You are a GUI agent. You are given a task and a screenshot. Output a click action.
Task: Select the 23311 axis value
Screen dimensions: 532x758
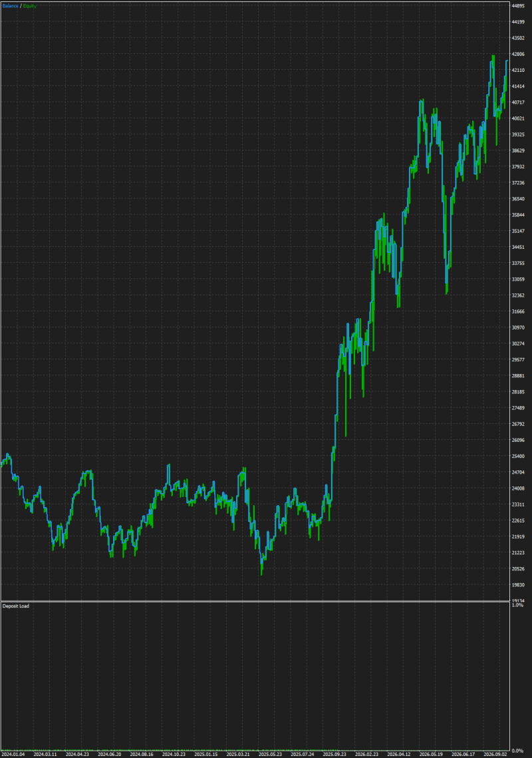(x=518, y=504)
